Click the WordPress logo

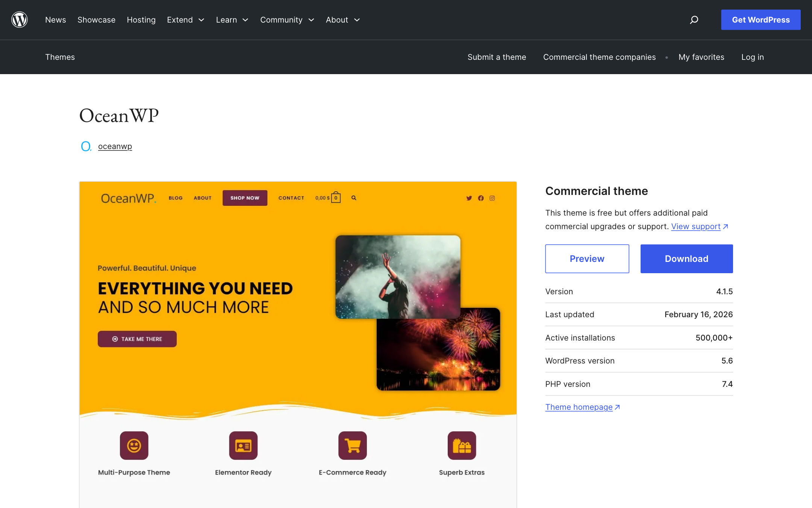pyautogui.click(x=19, y=20)
